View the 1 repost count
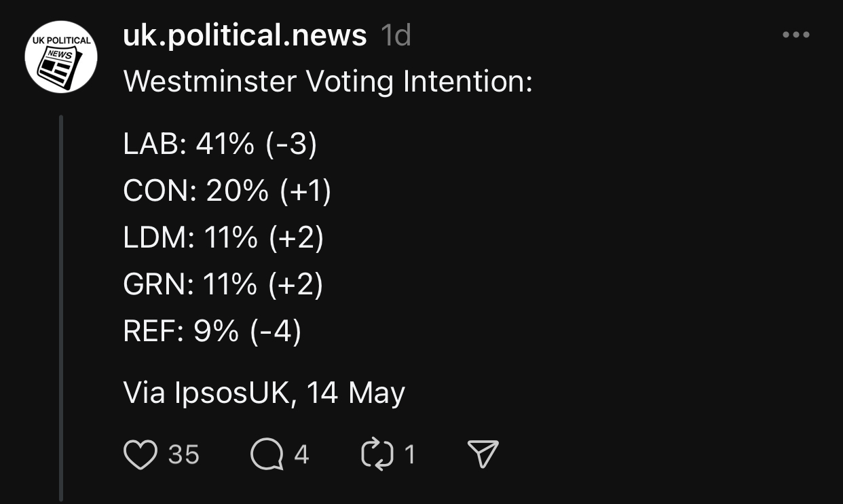Viewport: 843px width, 504px height. tap(409, 454)
